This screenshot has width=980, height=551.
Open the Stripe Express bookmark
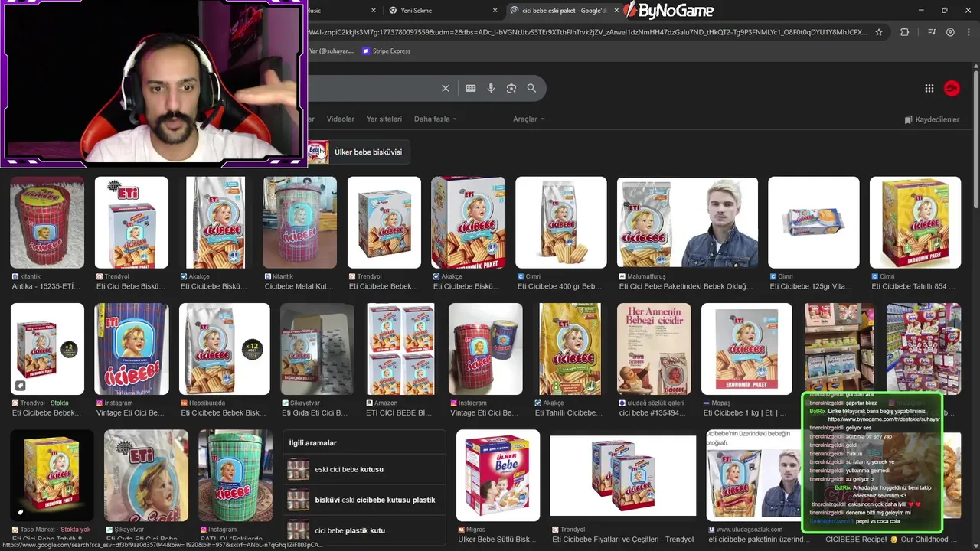pos(387,51)
